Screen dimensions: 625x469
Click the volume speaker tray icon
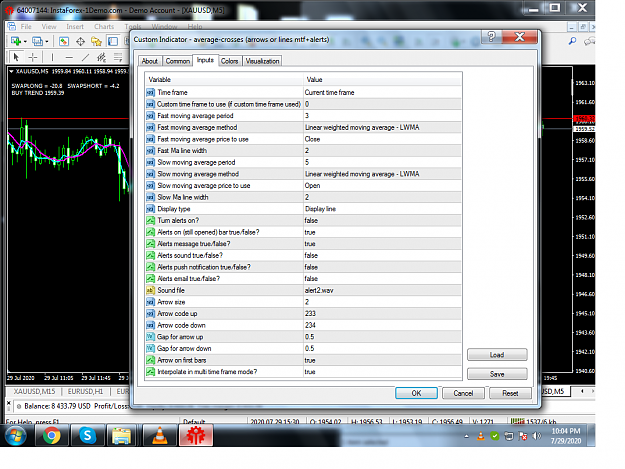click(537, 436)
